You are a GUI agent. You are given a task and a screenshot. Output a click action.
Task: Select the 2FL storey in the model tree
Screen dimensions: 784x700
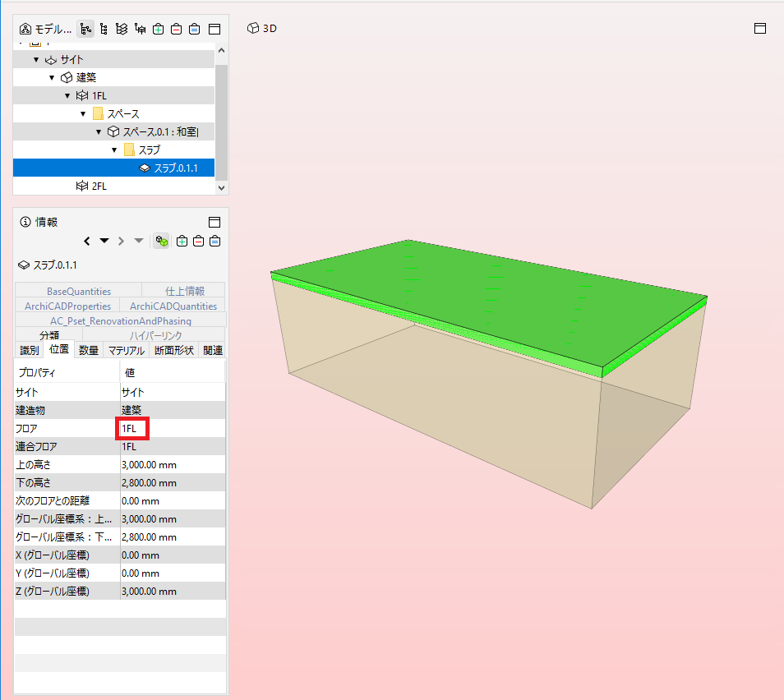[x=113, y=186]
